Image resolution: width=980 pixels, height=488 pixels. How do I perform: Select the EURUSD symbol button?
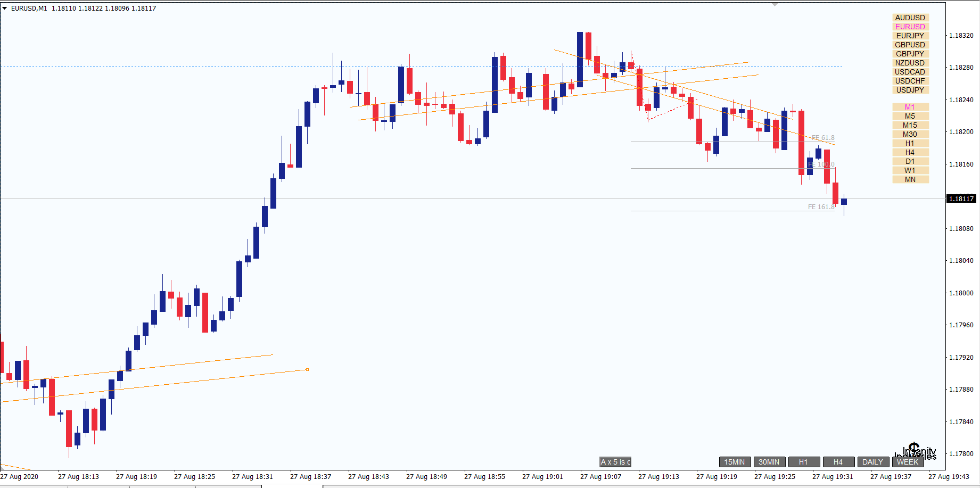(910, 27)
